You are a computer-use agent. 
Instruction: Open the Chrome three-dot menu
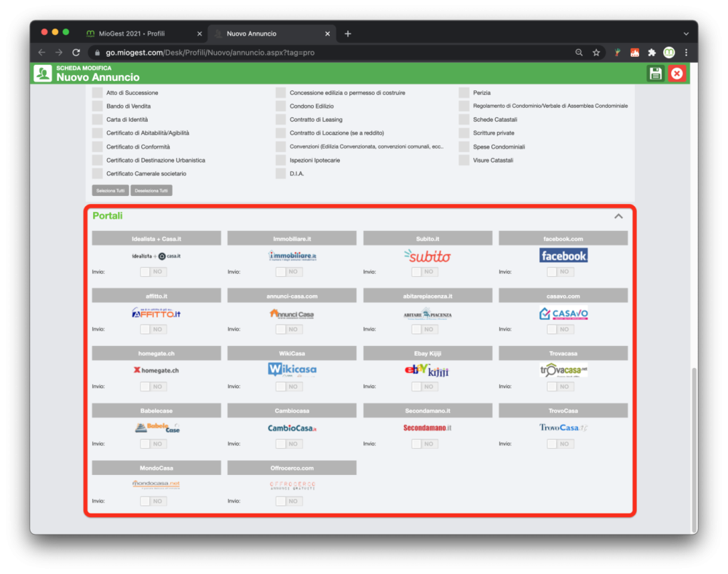click(x=687, y=52)
